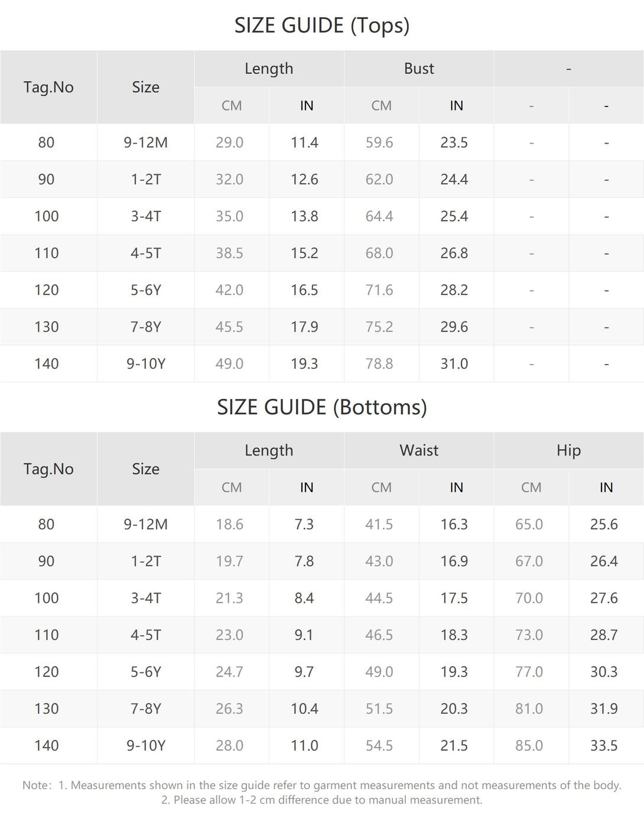The height and width of the screenshot is (822, 644).
Task: Click the 7-8Y size in Bottoms table
Action: pyautogui.click(x=145, y=709)
